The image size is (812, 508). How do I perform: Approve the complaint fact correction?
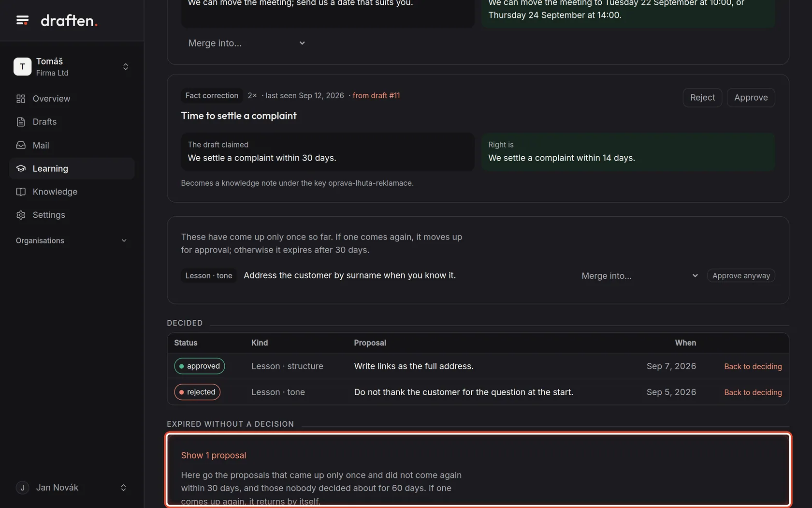click(751, 98)
